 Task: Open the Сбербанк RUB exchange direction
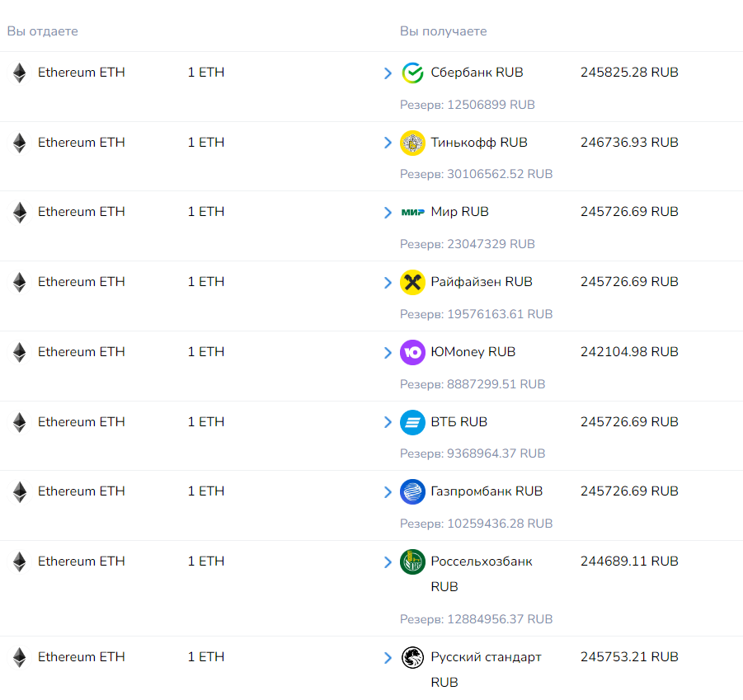(x=477, y=73)
